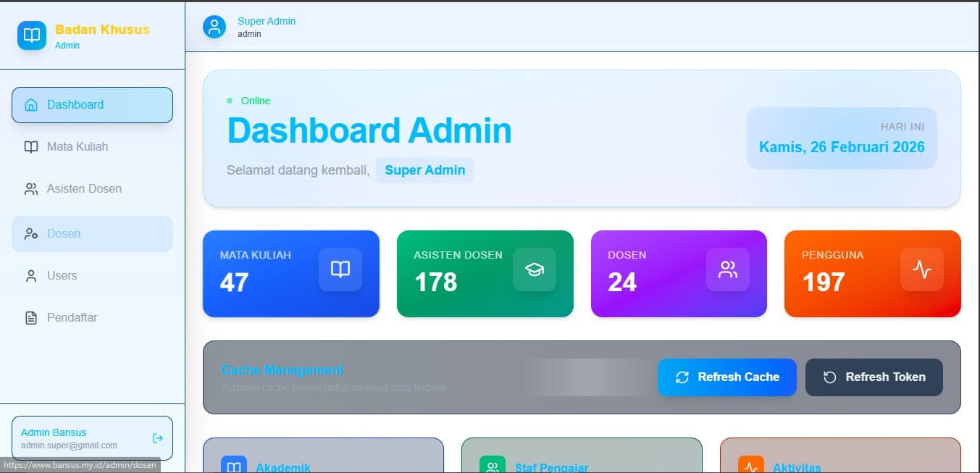Click the activity pulse icon on Pengguna card
Viewport: 980px width, 473px height.
coord(922,269)
